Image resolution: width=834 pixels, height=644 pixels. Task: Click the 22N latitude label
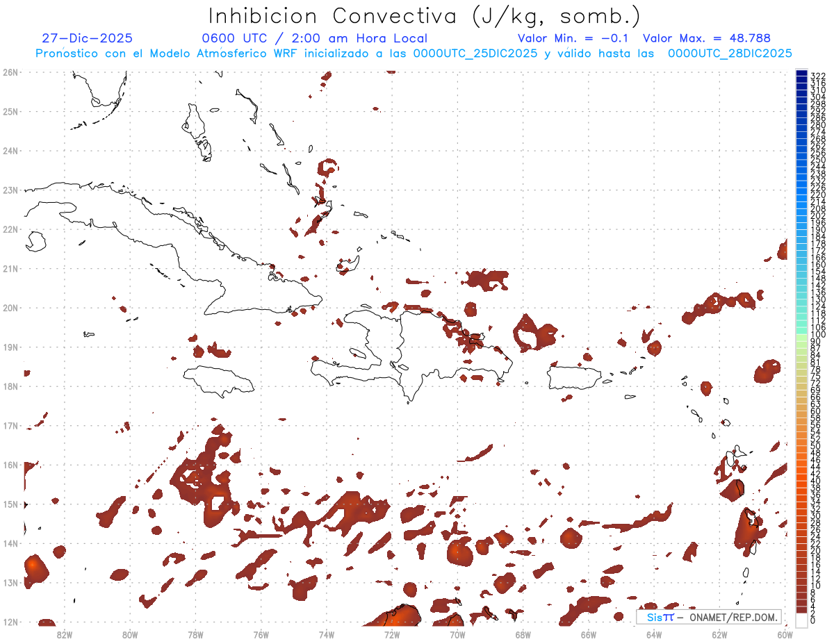(x=10, y=229)
